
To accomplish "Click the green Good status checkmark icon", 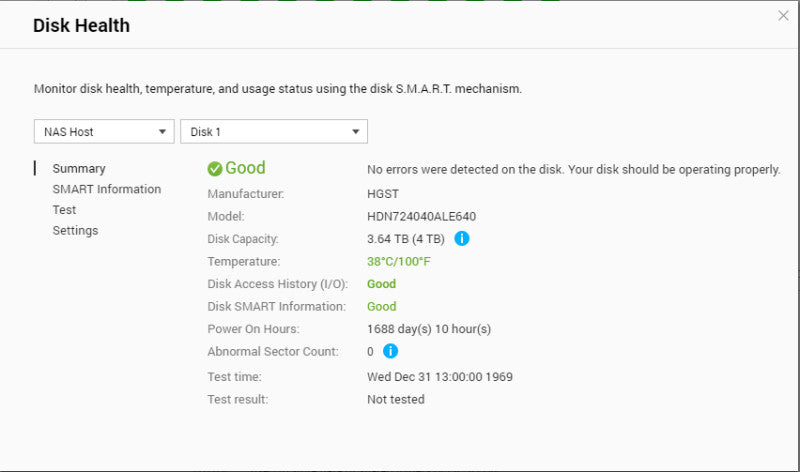I will (x=215, y=169).
